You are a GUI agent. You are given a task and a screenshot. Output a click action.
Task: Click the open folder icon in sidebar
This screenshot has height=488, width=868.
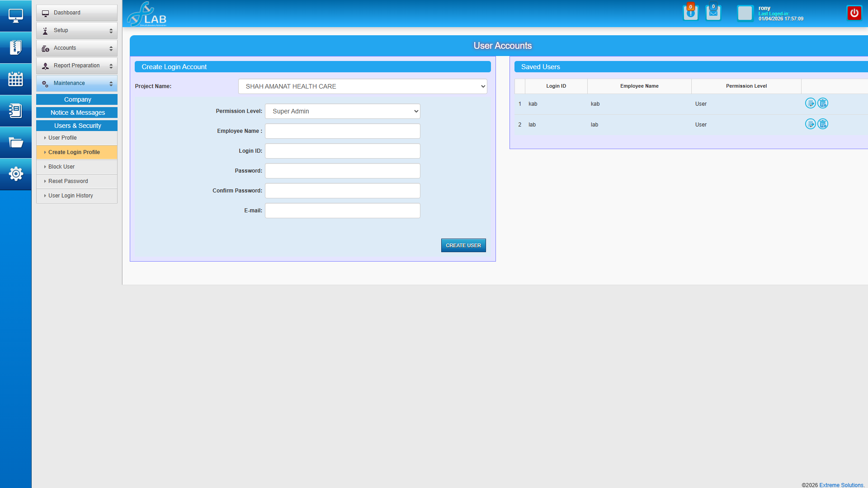coord(15,143)
